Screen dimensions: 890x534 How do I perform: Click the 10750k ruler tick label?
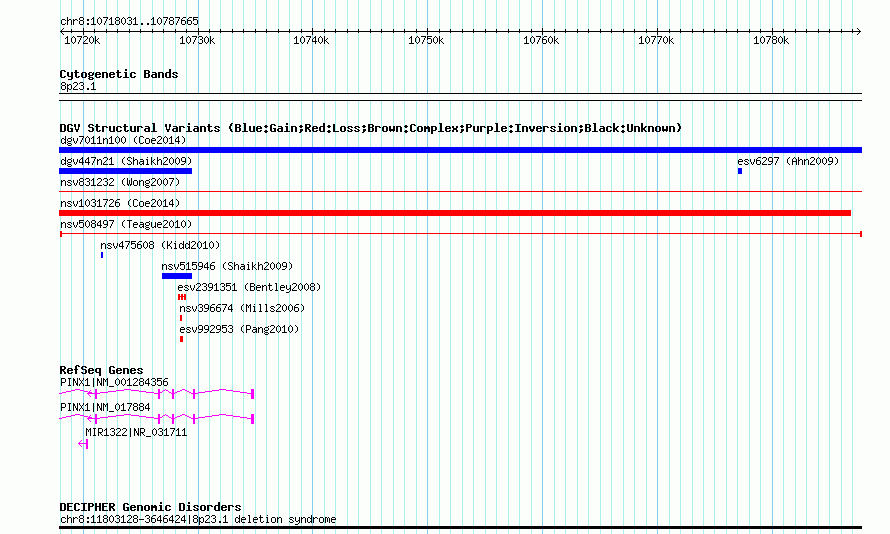point(426,40)
